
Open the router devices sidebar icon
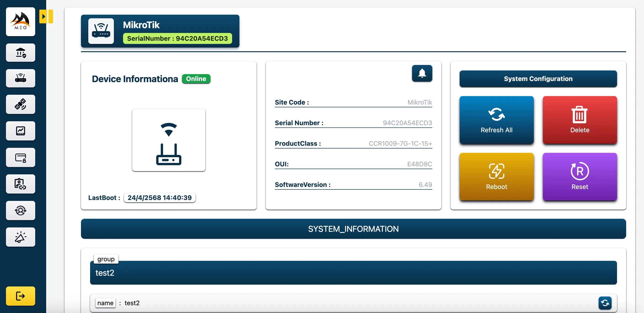(21, 78)
